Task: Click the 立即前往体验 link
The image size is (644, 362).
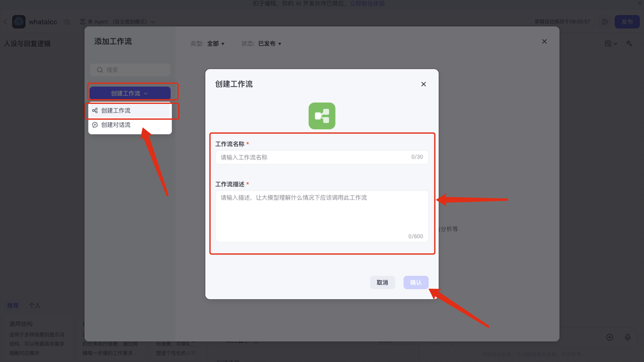Action: (367, 3)
